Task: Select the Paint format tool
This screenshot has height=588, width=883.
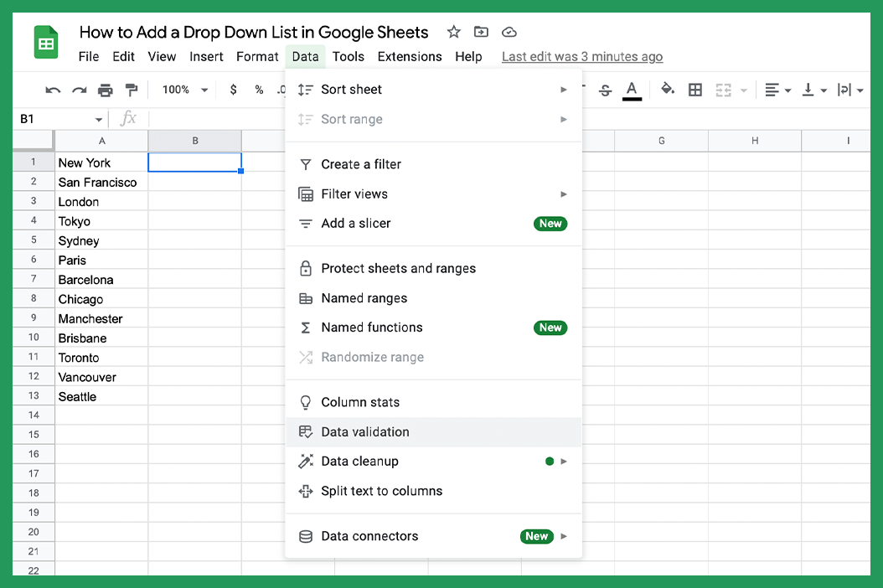Action: (x=130, y=90)
